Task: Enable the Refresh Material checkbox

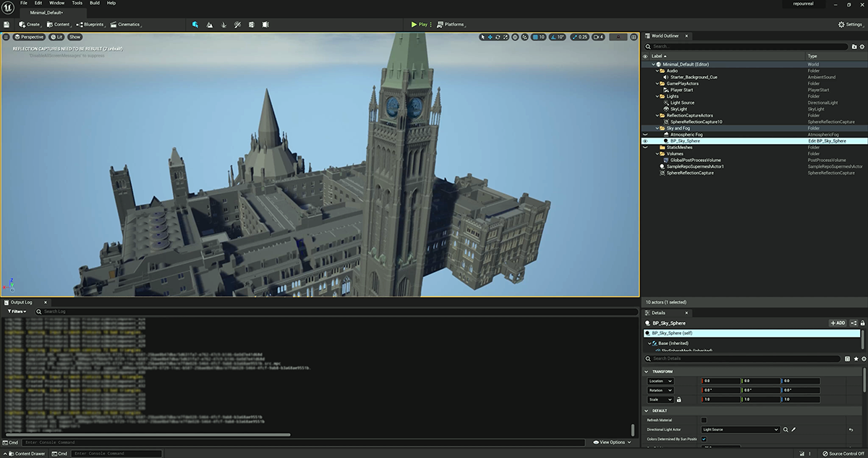Action: tap(704, 420)
